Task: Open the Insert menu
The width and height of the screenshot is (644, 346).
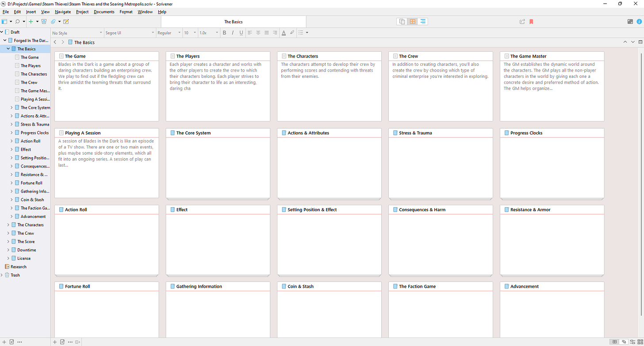Action: pos(31,12)
